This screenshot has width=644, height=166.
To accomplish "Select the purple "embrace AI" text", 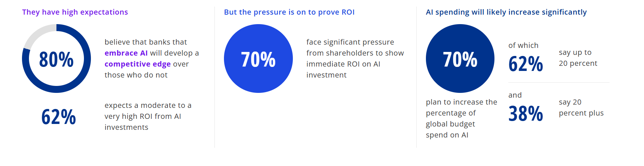I will tap(126, 53).
